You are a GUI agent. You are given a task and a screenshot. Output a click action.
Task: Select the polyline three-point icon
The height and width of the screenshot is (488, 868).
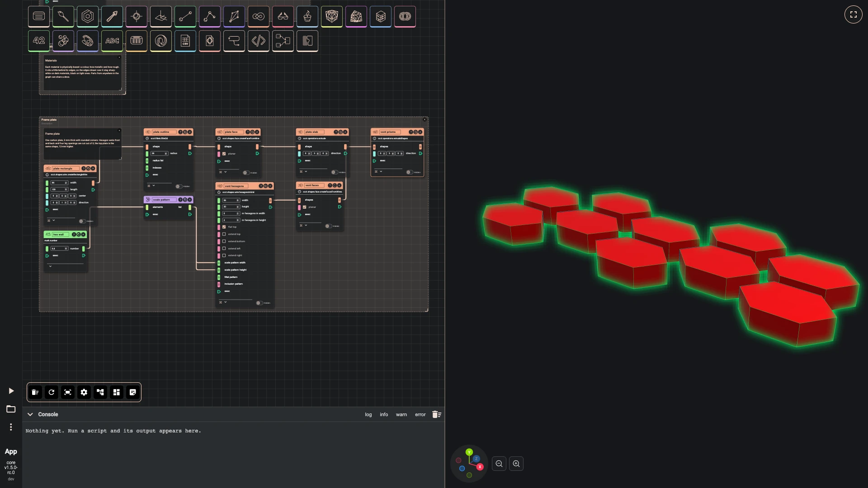(210, 17)
